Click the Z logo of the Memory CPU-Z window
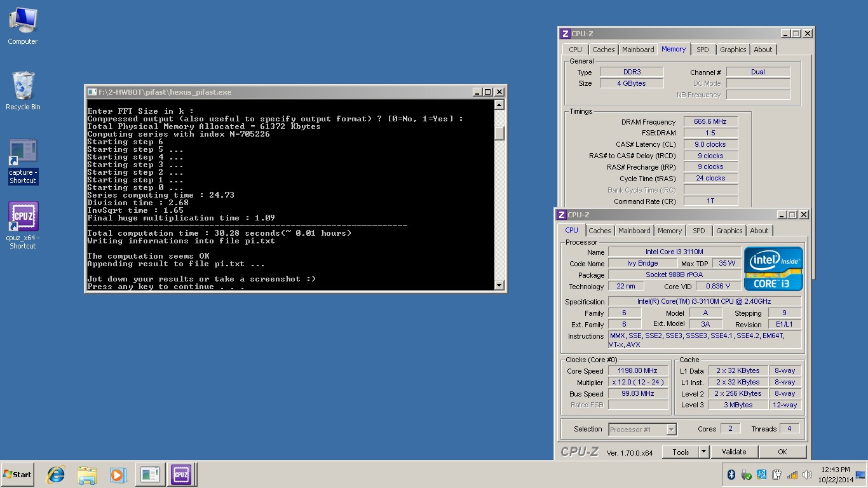The image size is (868, 488). (x=565, y=34)
